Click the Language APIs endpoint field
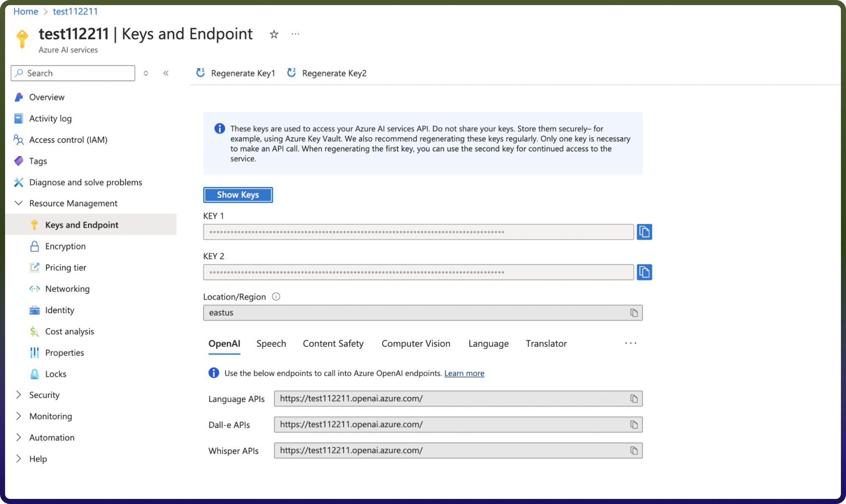The height and width of the screenshot is (504, 846). [x=458, y=399]
